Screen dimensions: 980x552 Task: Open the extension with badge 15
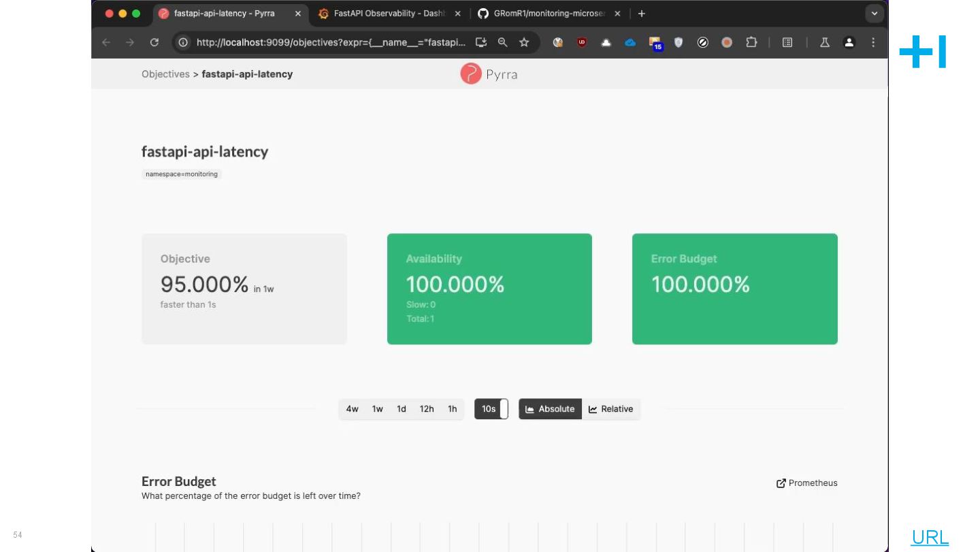click(x=655, y=44)
